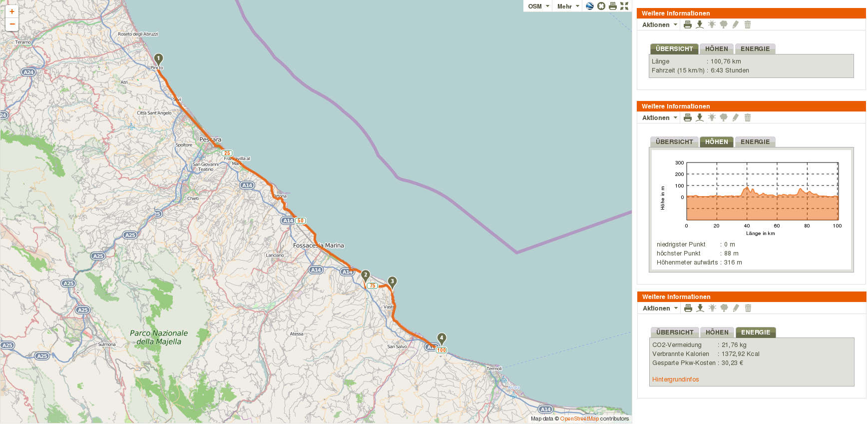Delete route via trash in Länge overview panel

click(x=748, y=24)
